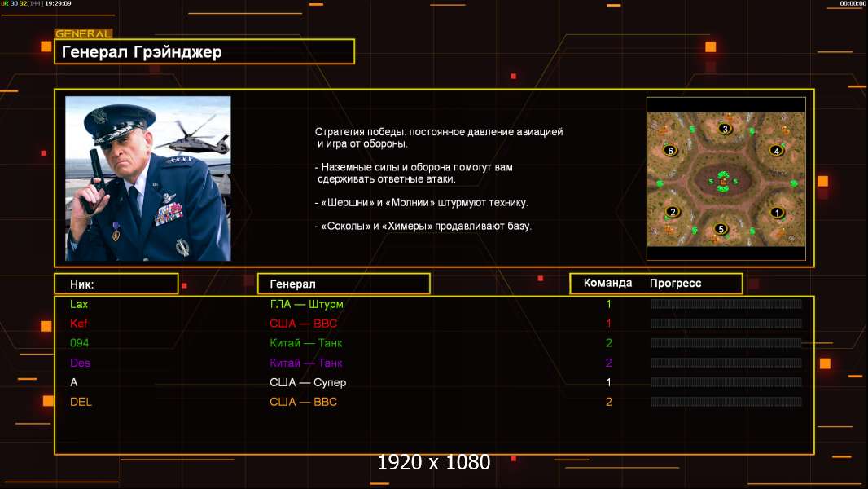Viewport: 868px width, 489px height.
Task: Click the Прогресс column header
Action: coord(675,284)
